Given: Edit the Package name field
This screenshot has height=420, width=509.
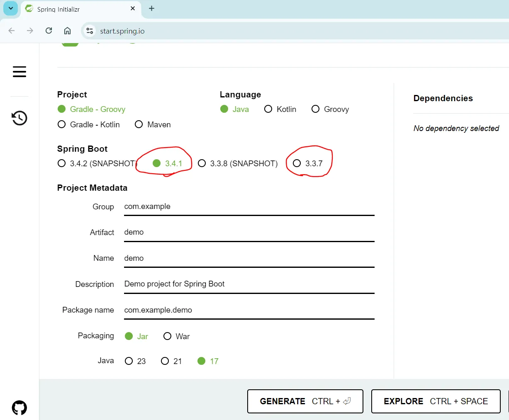Looking at the screenshot, I should 249,310.
